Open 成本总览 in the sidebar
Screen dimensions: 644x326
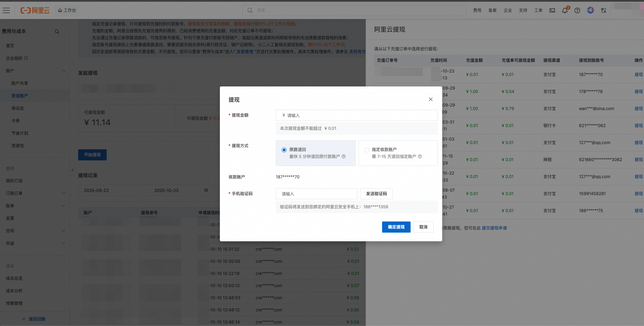(x=14, y=278)
